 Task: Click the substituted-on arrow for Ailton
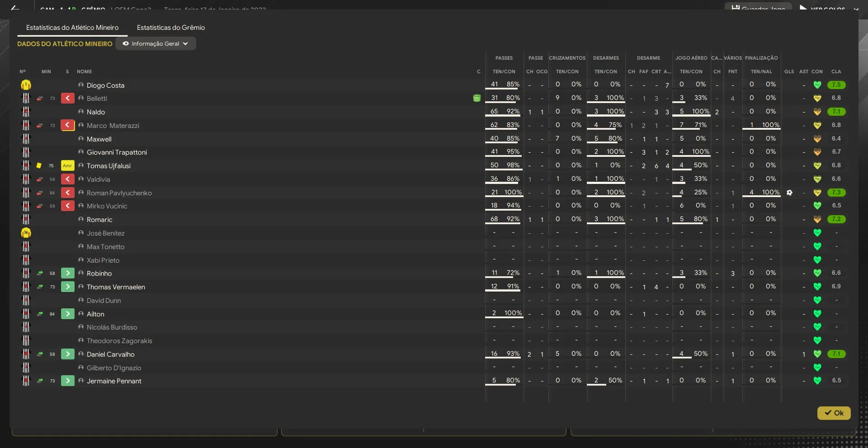click(x=68, y=314)
